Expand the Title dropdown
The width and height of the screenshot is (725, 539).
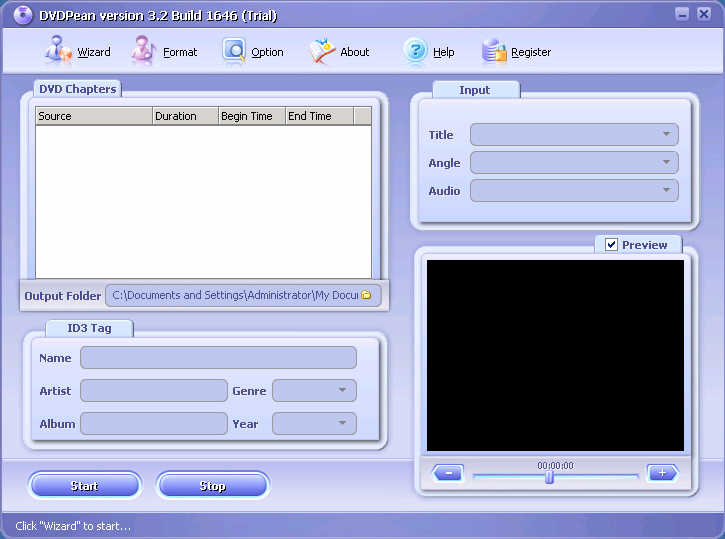click(666, 134)
